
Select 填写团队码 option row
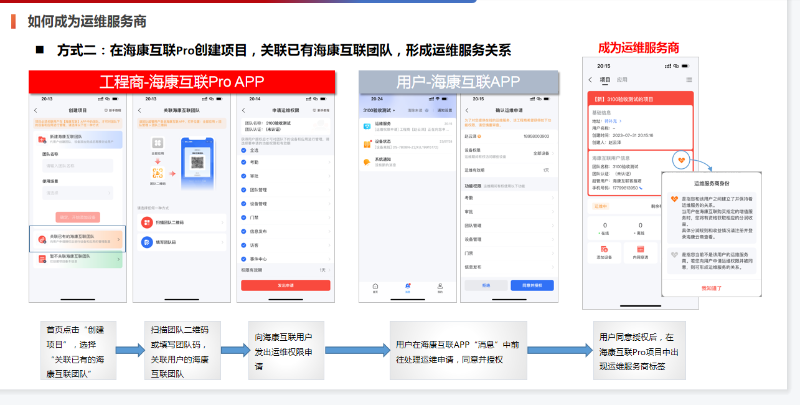pyautogui.click(x=182, y=242)
